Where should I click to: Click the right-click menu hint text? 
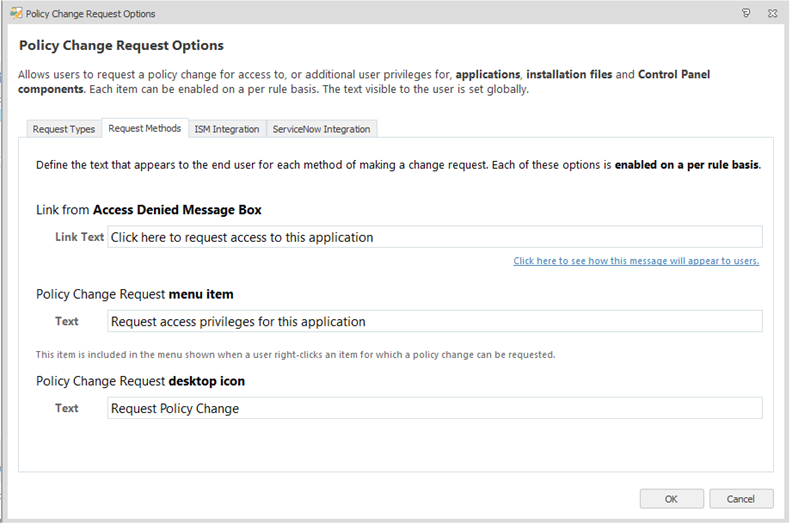click(295, 355)
